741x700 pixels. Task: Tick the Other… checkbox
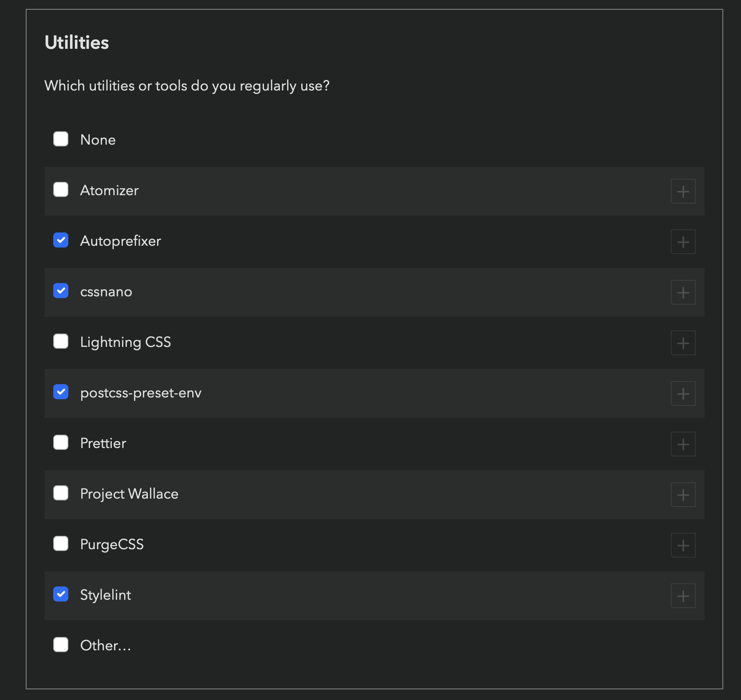coord(61,645)
